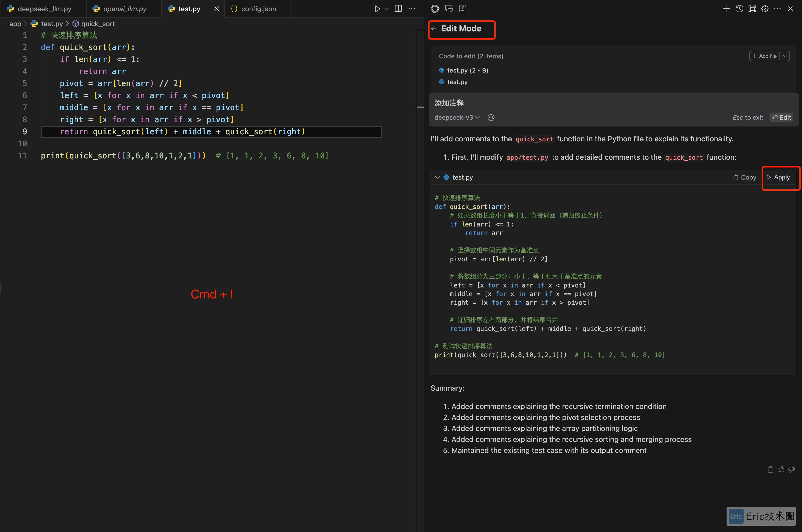Apply the generated code to test.py
The width and height of the screenshot is (802, 532).
(778, 178)
